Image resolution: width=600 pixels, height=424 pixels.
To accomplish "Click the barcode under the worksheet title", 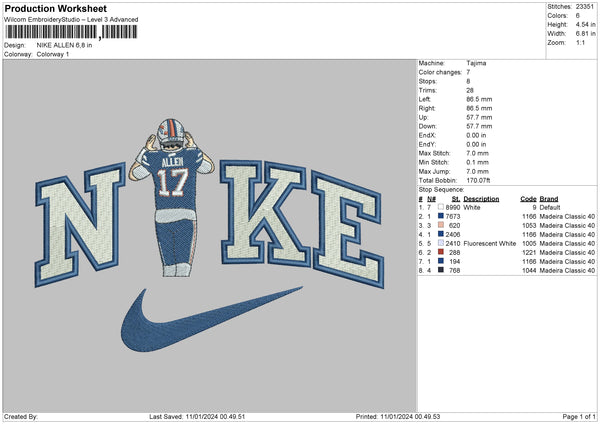I will [x=71, y=32].
